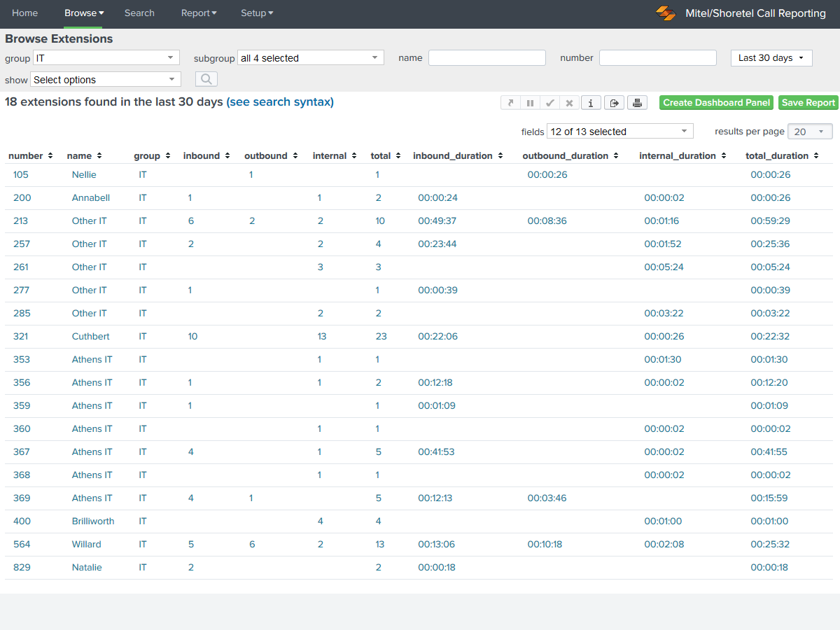This screenshot has height=630, width=840.
Task: Export results using the export icon
Action: tap(614, 102)
